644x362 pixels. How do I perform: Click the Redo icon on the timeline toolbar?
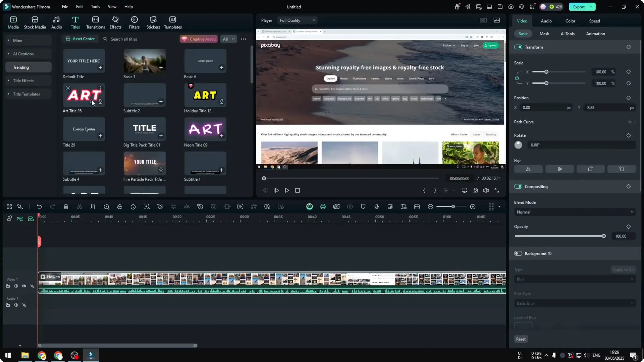53,206
